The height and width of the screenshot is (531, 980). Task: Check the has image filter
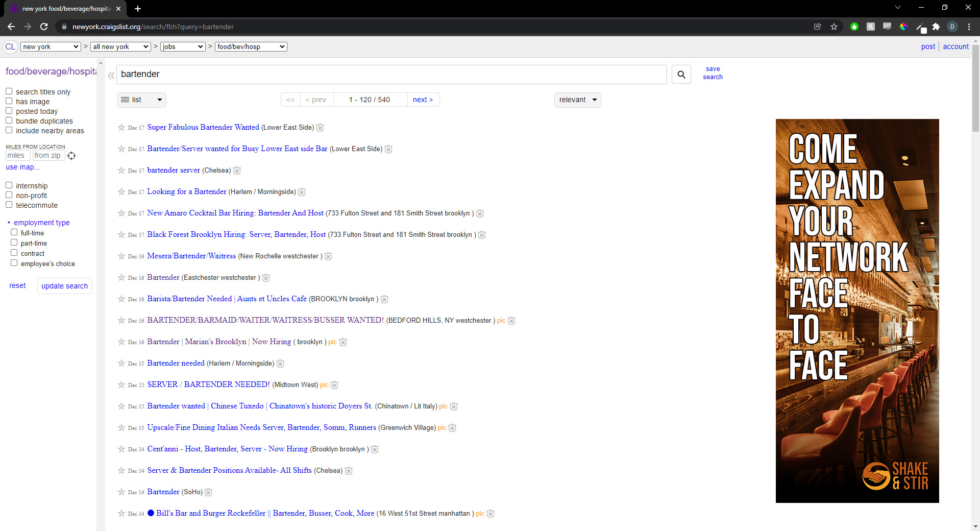click(x=9, y=101)
